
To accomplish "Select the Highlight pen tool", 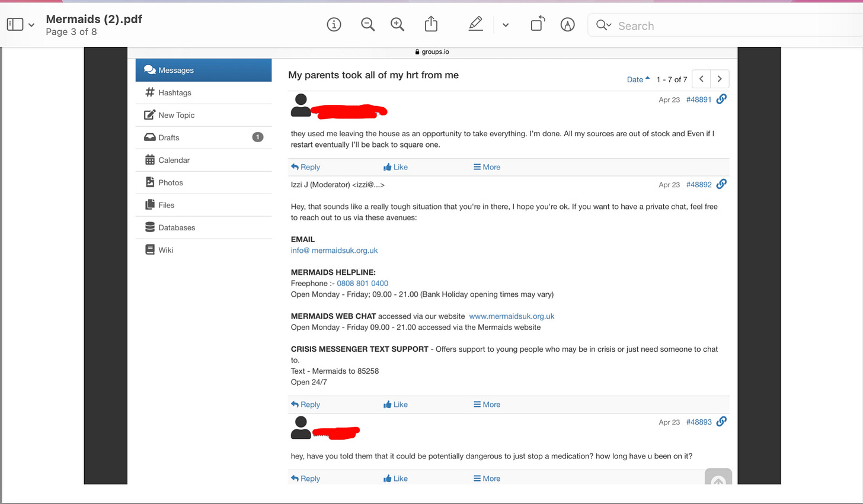I will point(475,24).
